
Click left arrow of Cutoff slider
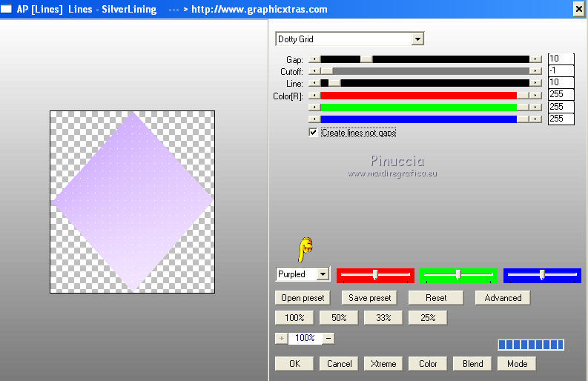[314, 71]
